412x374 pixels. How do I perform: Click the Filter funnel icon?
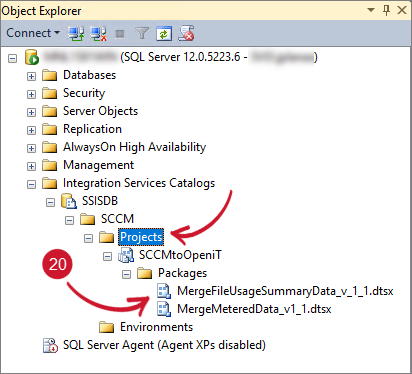[x=142, y=33]
